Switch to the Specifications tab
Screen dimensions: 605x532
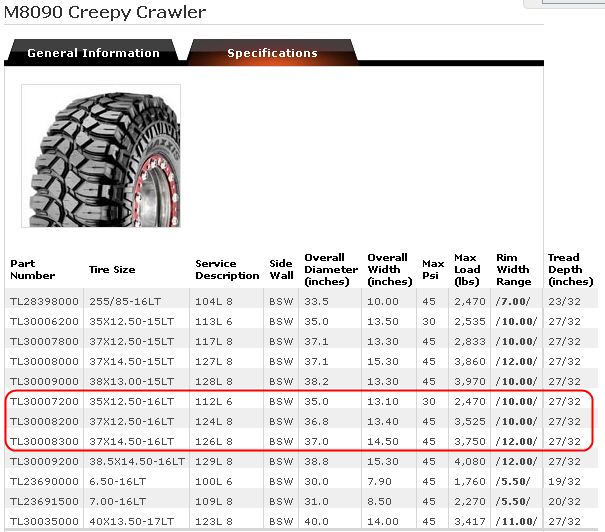(x=272, y=53)
